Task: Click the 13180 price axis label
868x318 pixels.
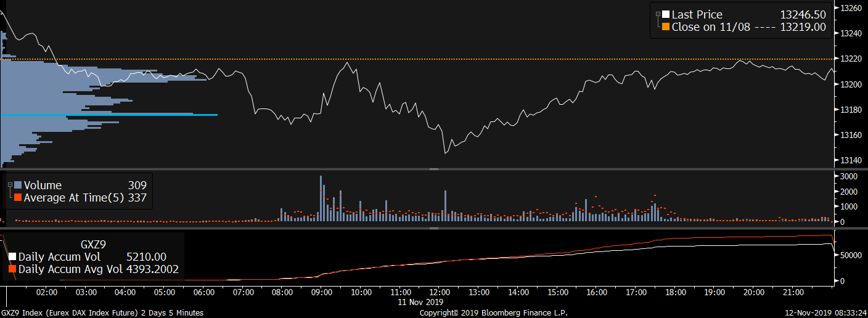Action: pos(852,110)
